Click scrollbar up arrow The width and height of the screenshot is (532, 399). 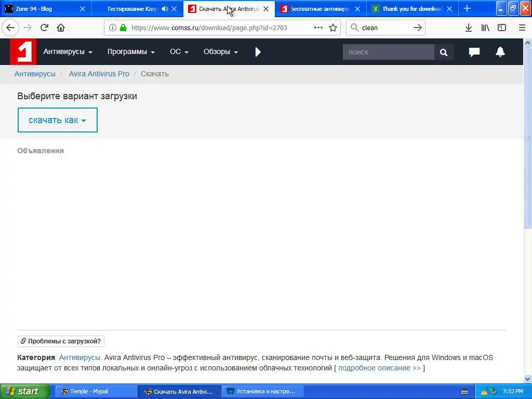pos(528,43)
